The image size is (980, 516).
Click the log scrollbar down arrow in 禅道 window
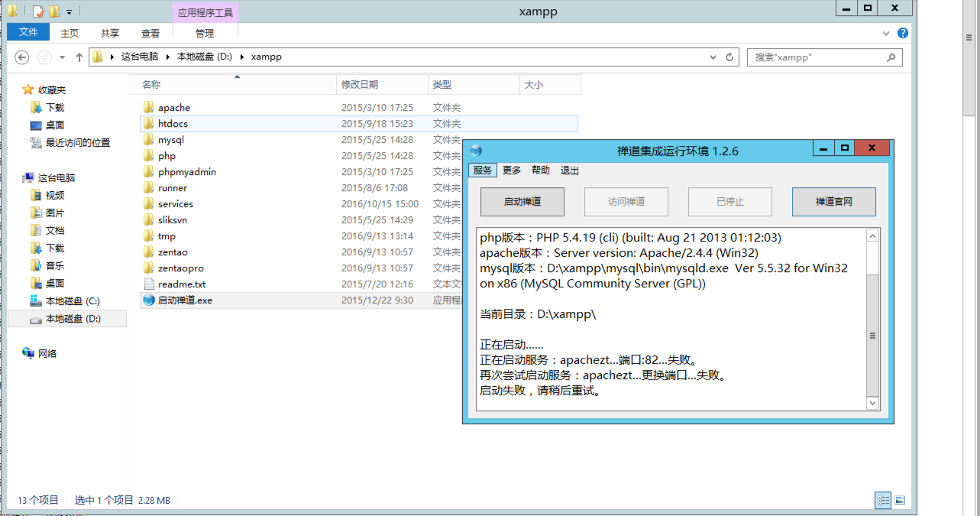[873, 403]
